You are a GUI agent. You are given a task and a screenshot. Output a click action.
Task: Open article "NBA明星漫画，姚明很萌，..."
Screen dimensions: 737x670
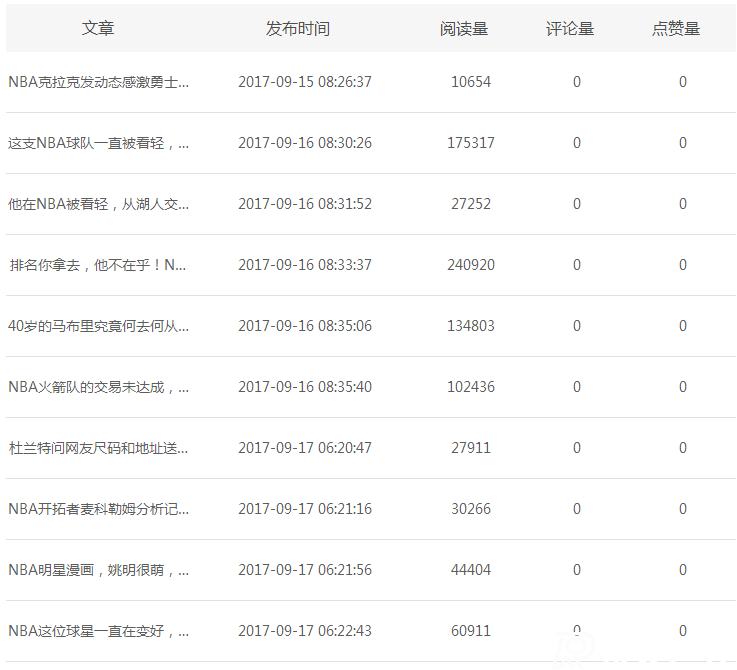pos(99,570)
